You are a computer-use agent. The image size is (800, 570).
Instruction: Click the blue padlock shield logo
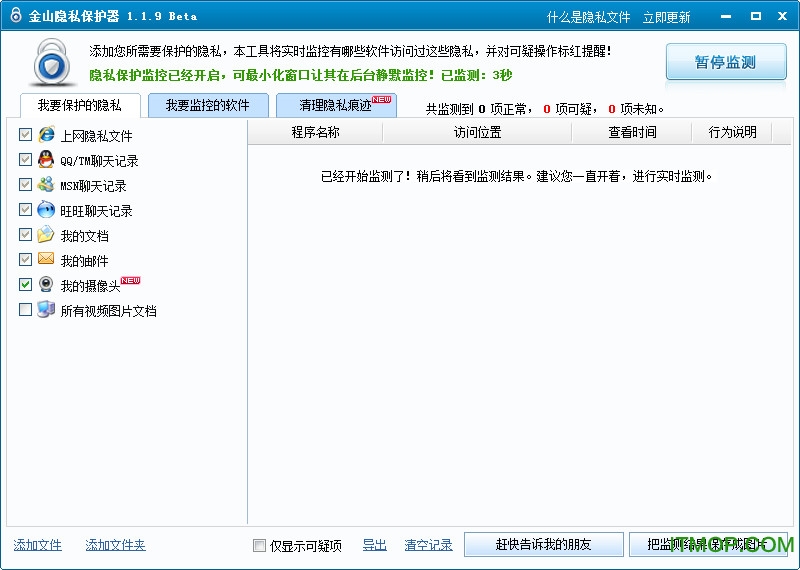click(x=52, y=63)
